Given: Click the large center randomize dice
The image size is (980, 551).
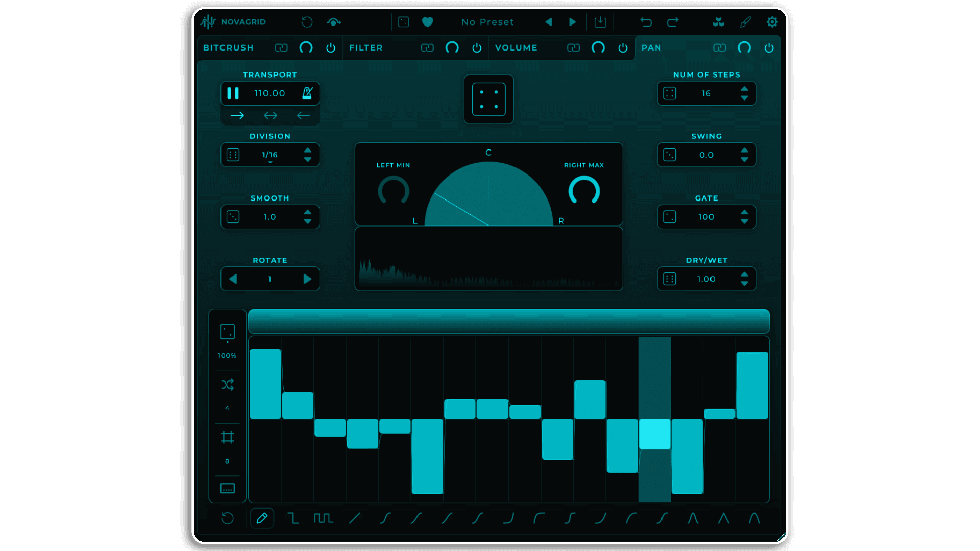Looking at the screenshot, I should click(488, 99).
